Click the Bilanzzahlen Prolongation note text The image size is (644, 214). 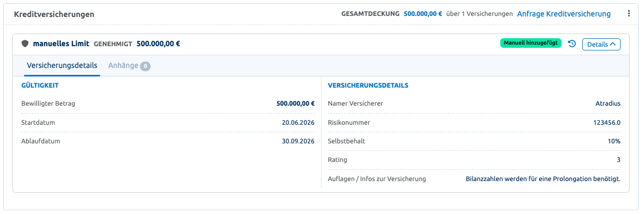click(543, 179)
